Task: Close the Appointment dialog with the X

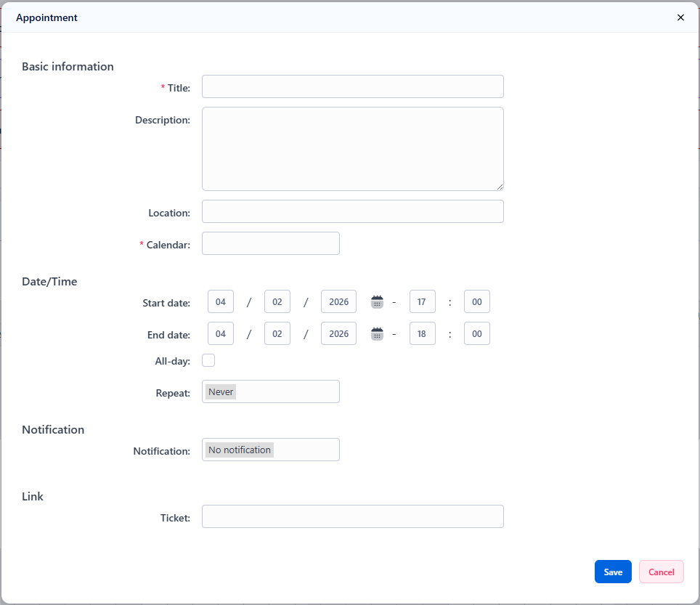Action: (681, 17)
